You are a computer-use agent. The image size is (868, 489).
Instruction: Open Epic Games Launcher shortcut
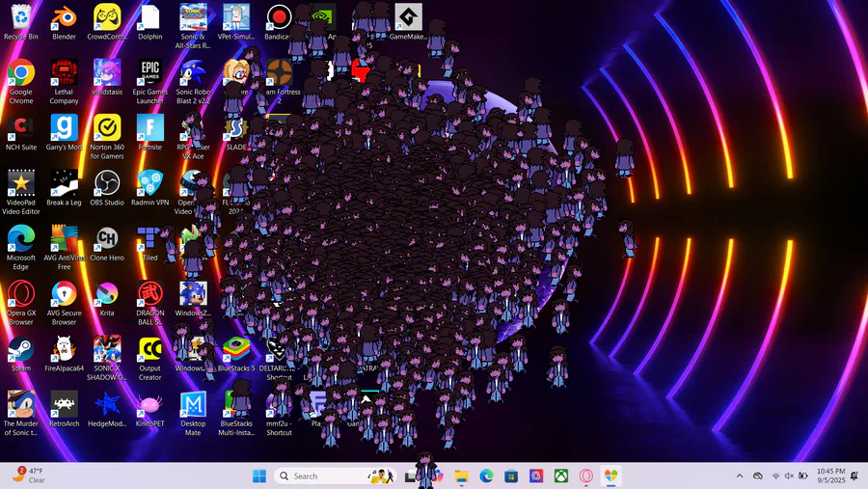150,81
